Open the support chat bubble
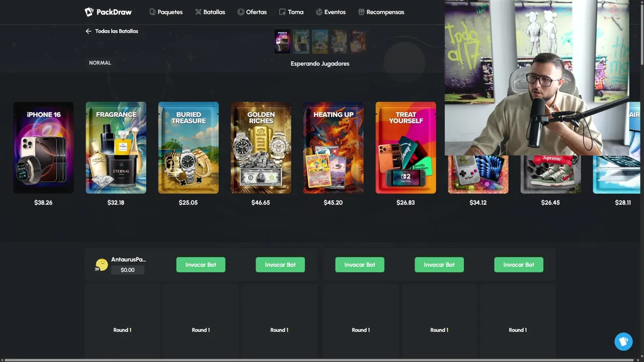The width and height of the screenshot is (644, 362). click(623, 342)
